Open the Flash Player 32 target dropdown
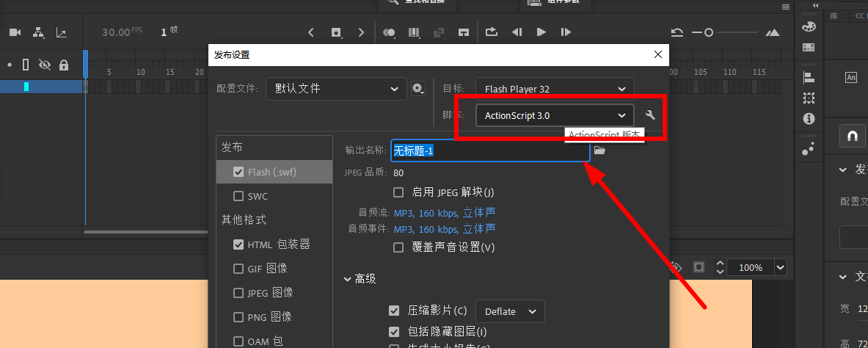The image size is (868, 348). [x=555, y=89]
